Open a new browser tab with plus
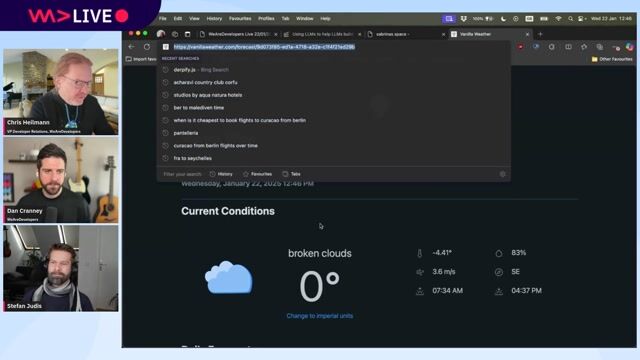Screen dimensions: 640x360 pyautogui.click(x=540, y=34)
